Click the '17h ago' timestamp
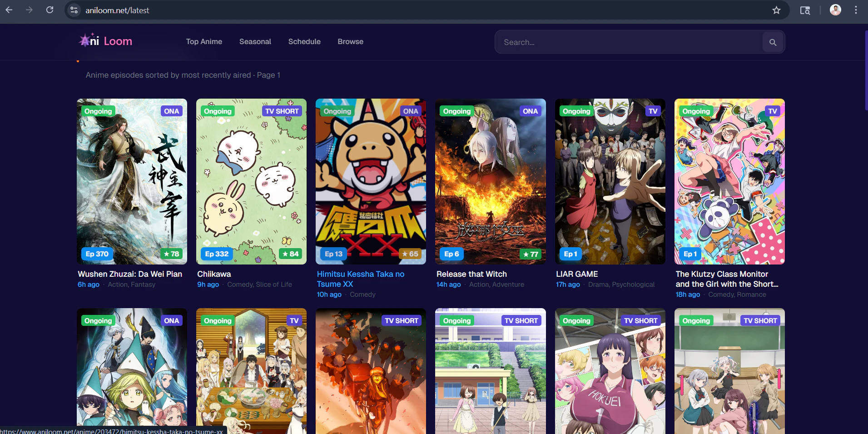Screen dimensions: 868x434 568,284
